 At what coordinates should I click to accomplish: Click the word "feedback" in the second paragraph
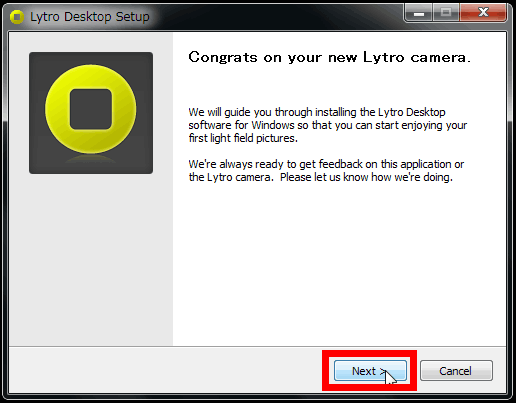(340, 164)
